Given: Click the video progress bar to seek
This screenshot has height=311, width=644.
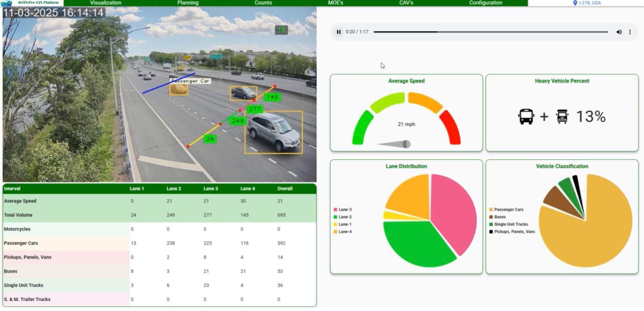Looking at the screenshot, I should click(492, 31).
